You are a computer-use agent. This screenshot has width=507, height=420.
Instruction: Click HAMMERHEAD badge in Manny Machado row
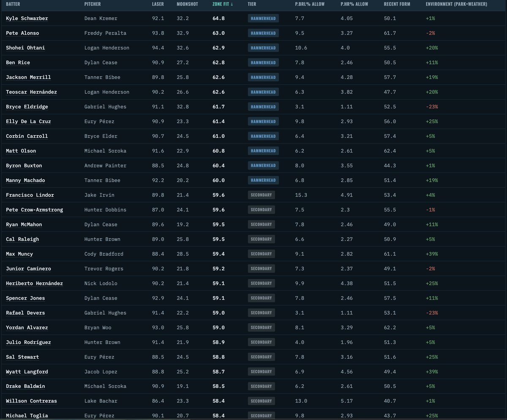[x=263, y=180]
